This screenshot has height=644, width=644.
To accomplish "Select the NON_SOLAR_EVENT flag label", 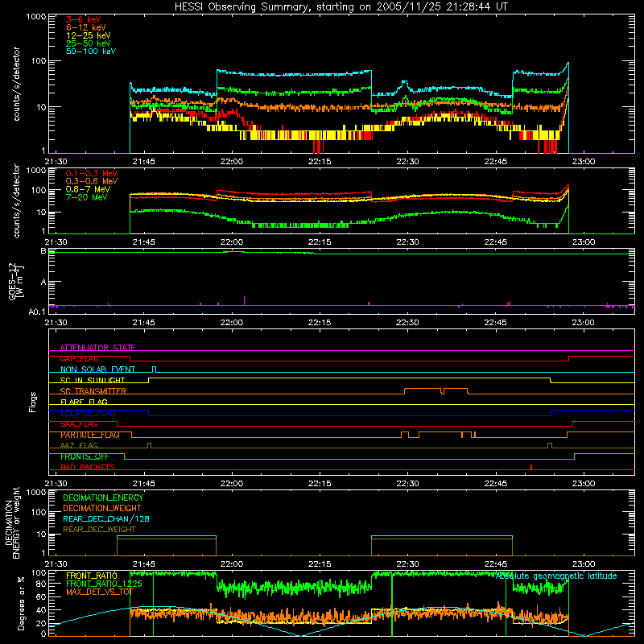I will pos(97,369).
